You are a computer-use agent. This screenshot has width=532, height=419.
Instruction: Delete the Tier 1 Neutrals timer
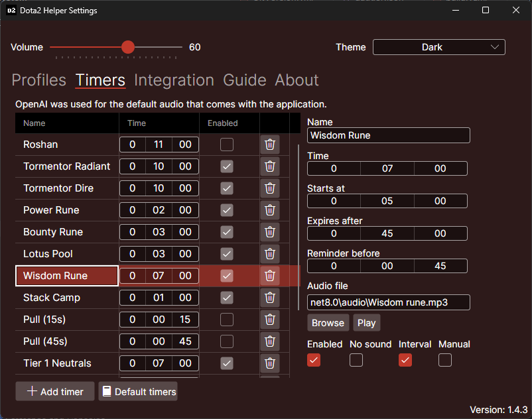(x=270, y=363)
